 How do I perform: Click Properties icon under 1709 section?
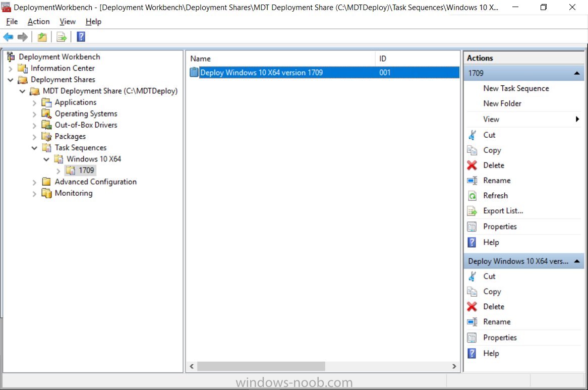pyautogui.click(x=472, y=227)
